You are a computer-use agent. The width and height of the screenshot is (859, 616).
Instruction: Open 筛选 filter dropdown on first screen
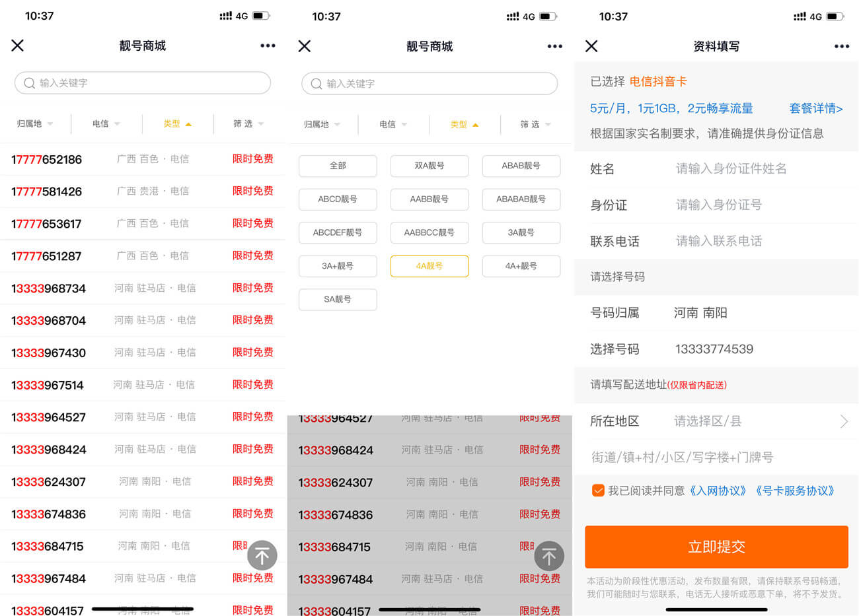click(248, 123)
